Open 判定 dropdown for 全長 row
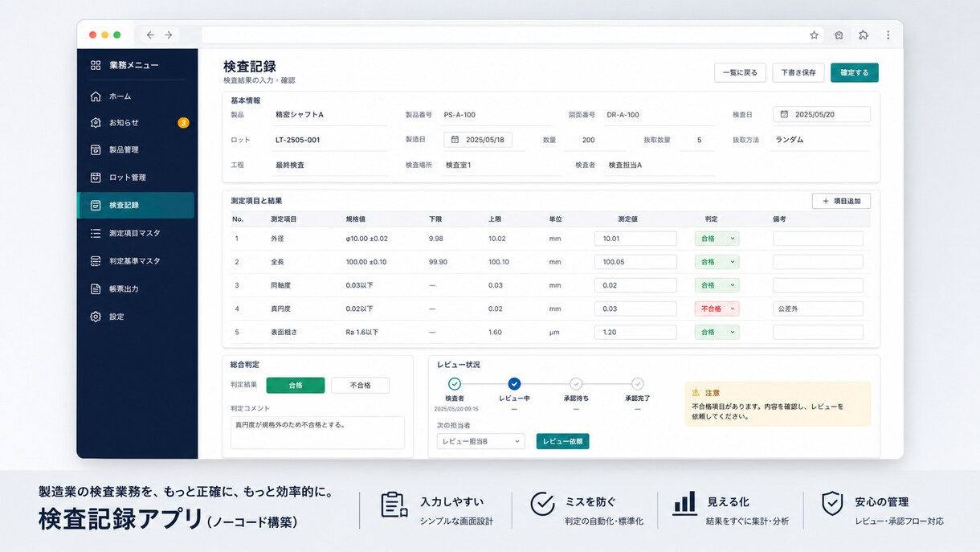Screen dimensions: 980x552 click(x=717, y=262)
